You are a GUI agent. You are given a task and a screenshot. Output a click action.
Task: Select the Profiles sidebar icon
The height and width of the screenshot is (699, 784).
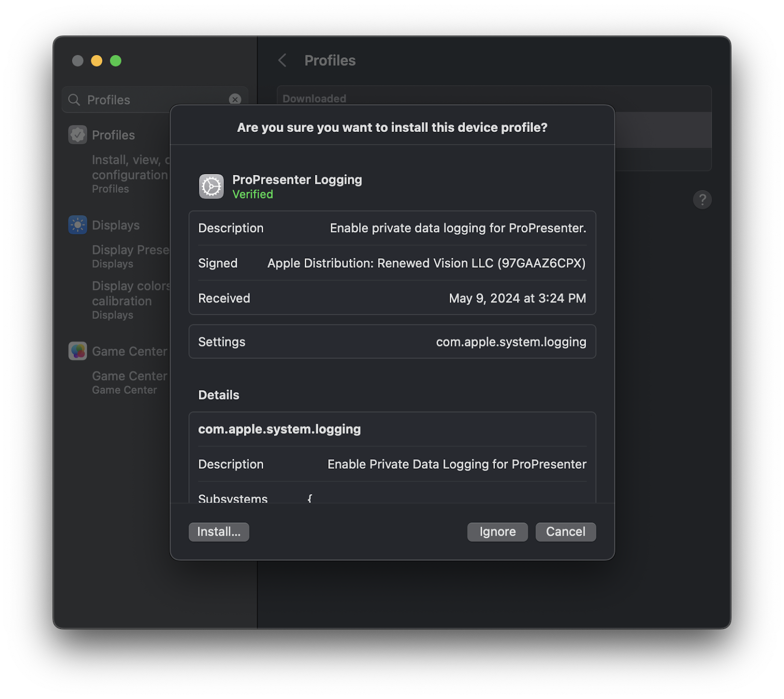(x=78, y=135)
